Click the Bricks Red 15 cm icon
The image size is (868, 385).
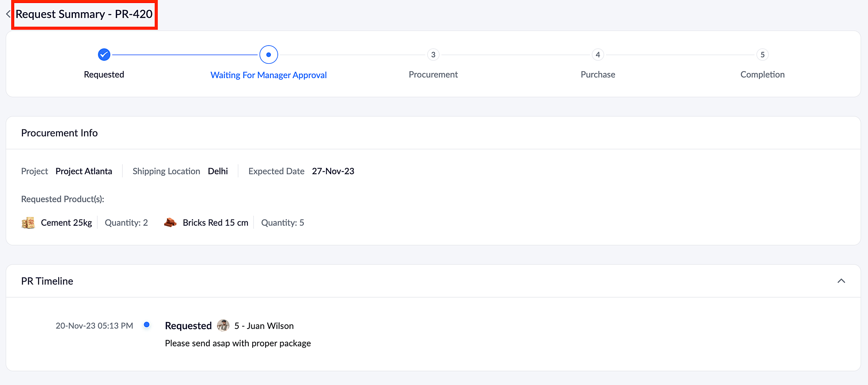(x=170, y=223)
